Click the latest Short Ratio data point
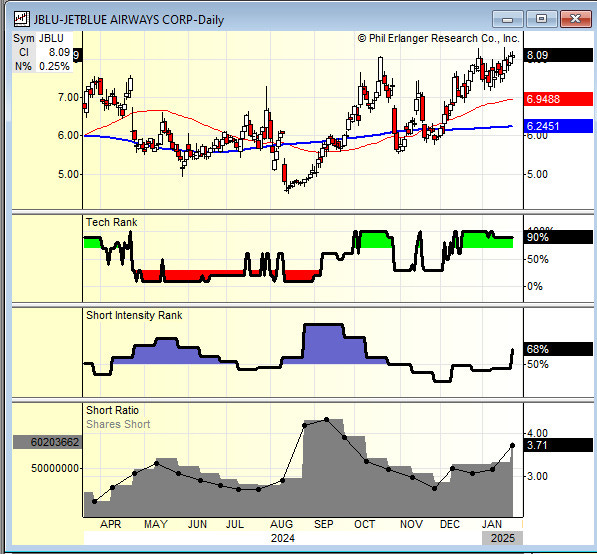597x554 pixels. point(512,445)
